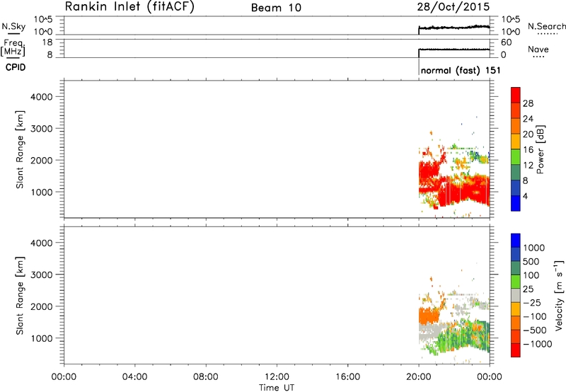Click the orange velocity patch near 1700 km

pyautogui.click(x=429, y=316)
